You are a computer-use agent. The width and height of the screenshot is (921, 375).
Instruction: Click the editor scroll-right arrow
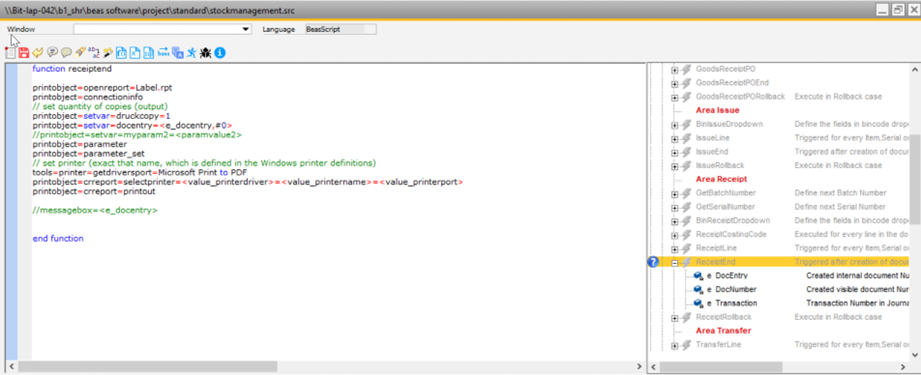(x=640, y=367)
